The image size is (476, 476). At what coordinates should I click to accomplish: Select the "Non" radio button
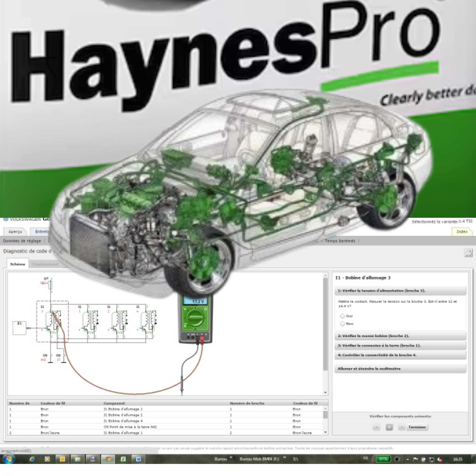(342, 324)
